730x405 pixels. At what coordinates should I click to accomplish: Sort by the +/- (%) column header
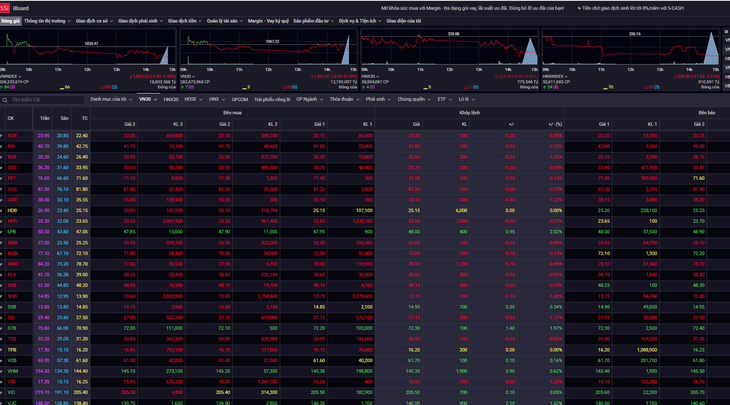(x=555, y=124)
